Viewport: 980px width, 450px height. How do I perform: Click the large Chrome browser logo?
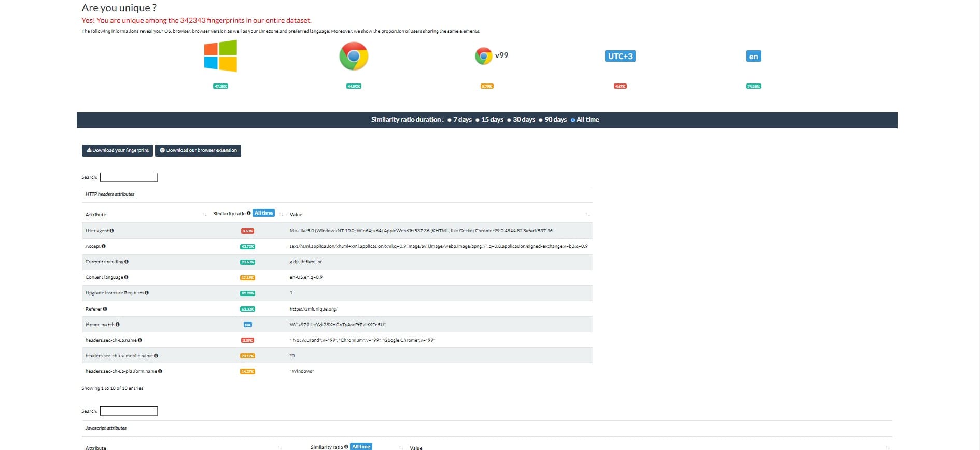pos(354,56)
